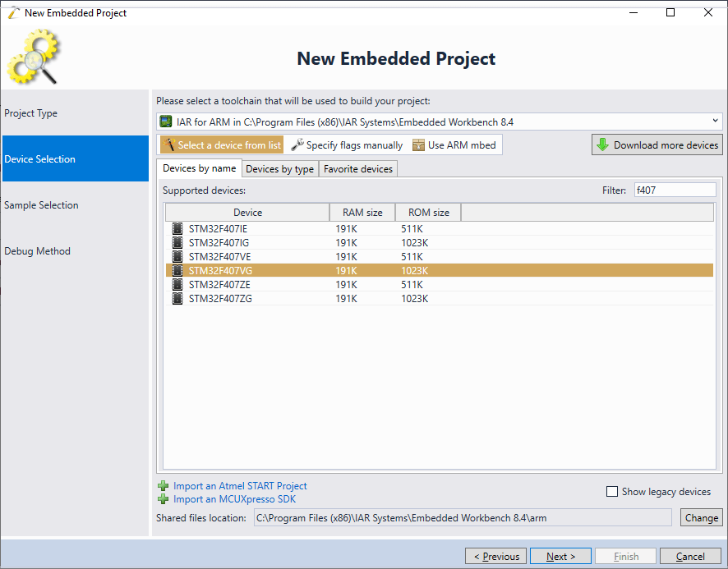The height and width of the screenshot is (569, 728).
Task: Click the Filter text field
Action: point(675,190)
